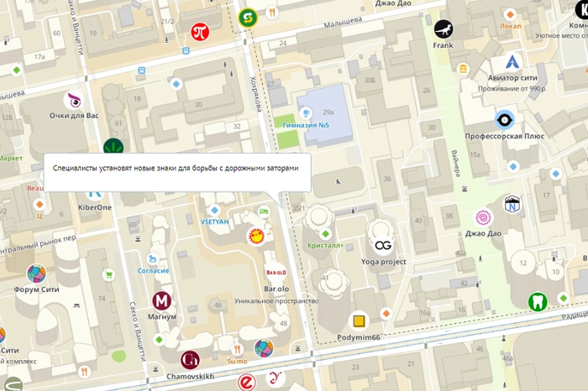Open the Su:mo restaurant marker
This screenshot has width=588, height=391.
click(x=238, y=348)
